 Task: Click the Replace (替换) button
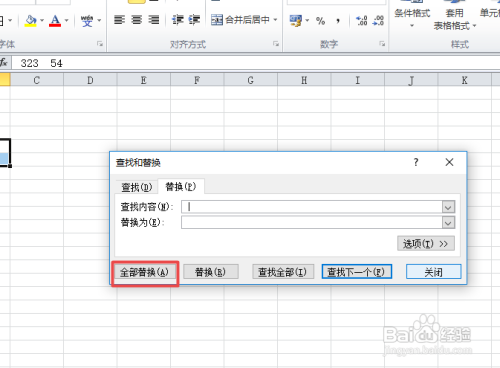pyautogui.click(x=211, y=272)
